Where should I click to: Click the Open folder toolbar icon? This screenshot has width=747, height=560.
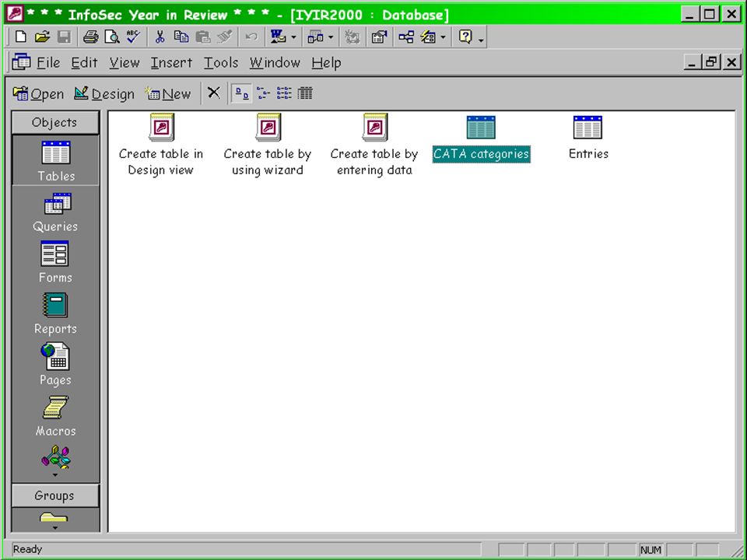click(x=42, y=37)
